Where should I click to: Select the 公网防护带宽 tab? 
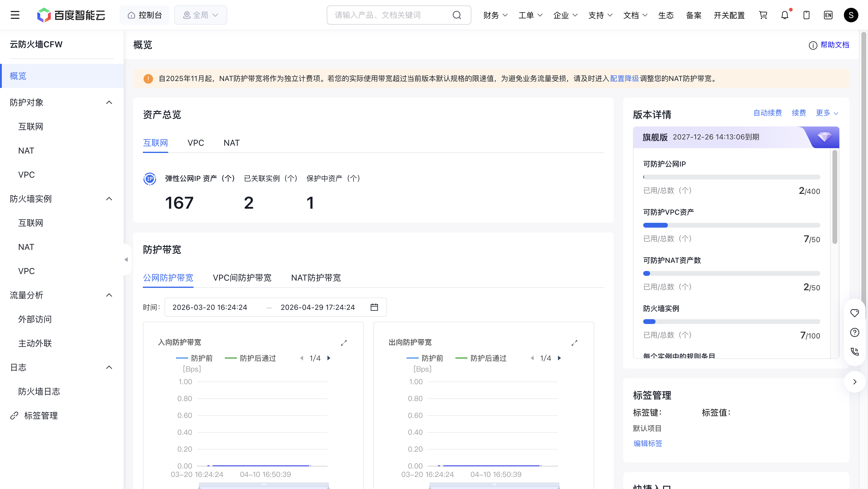[x=168, y=278]
